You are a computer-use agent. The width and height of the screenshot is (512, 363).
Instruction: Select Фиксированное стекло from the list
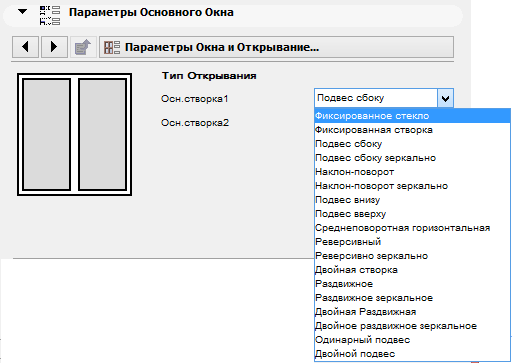pyautogui.click(x=412, y=116)
